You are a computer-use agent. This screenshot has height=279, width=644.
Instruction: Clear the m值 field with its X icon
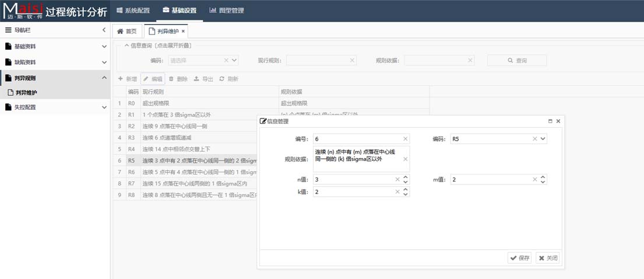535,180
